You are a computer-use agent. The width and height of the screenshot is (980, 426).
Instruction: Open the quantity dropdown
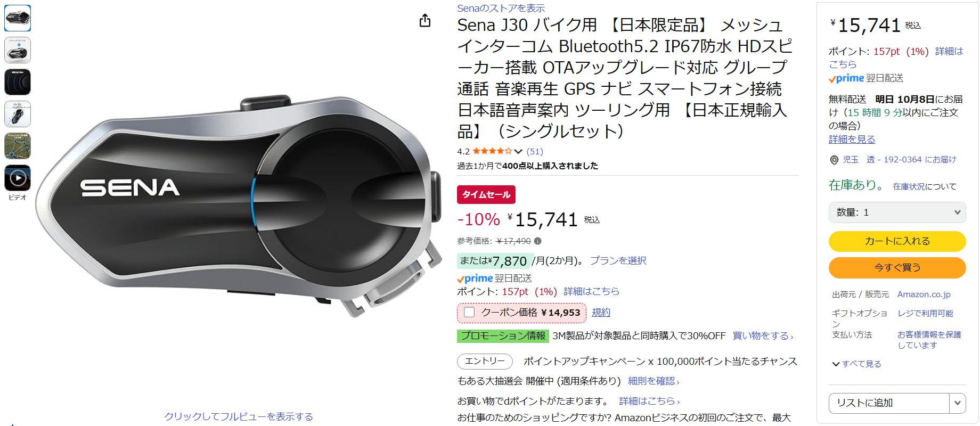(x=897, y=212)
